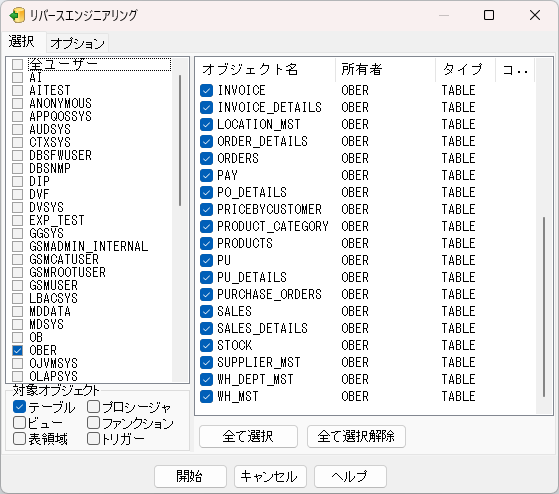
Task: Check the GSMADMIN_INTERNAL user checkbox
Action: (17, 246)
